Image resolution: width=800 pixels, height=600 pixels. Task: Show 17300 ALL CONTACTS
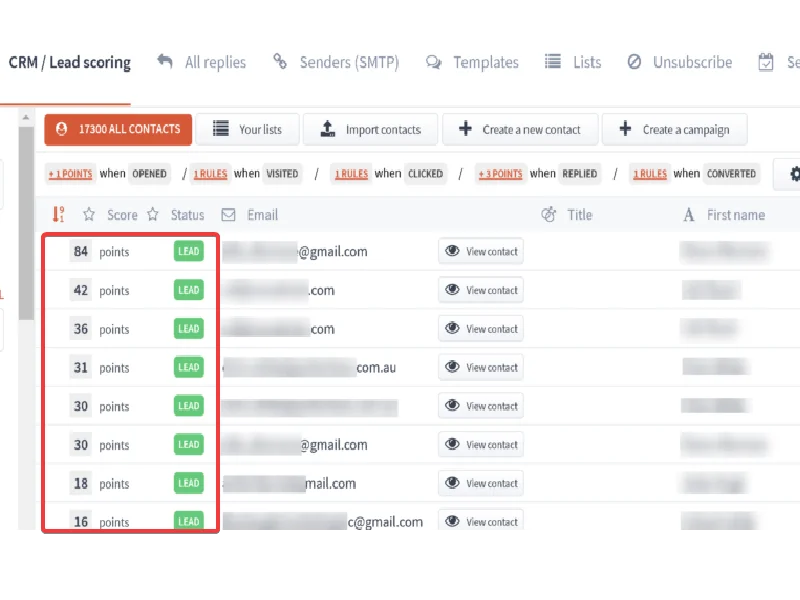(118, 130)
